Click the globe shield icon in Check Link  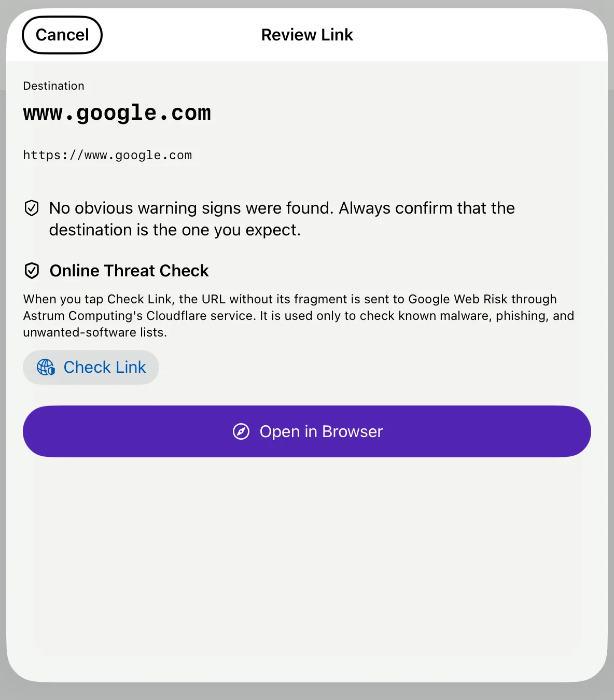pos(46,367)
